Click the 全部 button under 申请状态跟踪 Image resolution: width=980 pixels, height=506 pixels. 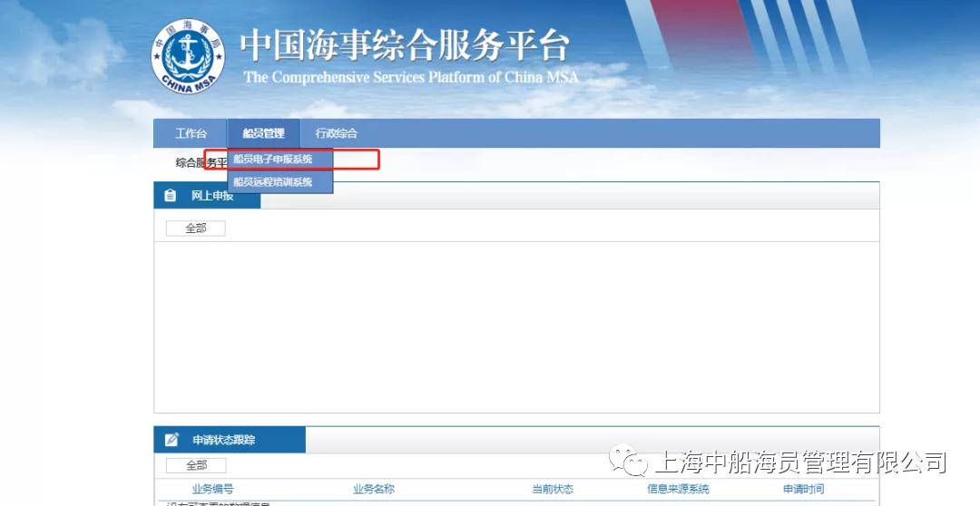[x=196, y=465]
